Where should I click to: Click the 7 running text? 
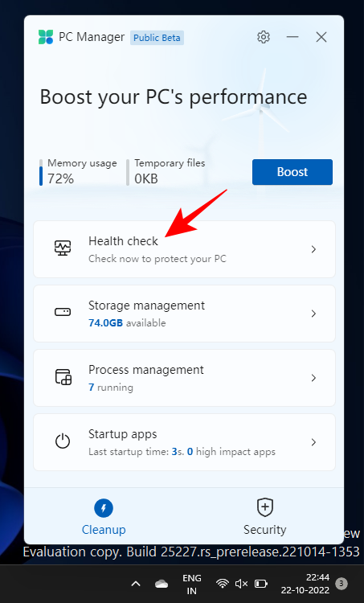click(x=111, y=387)
